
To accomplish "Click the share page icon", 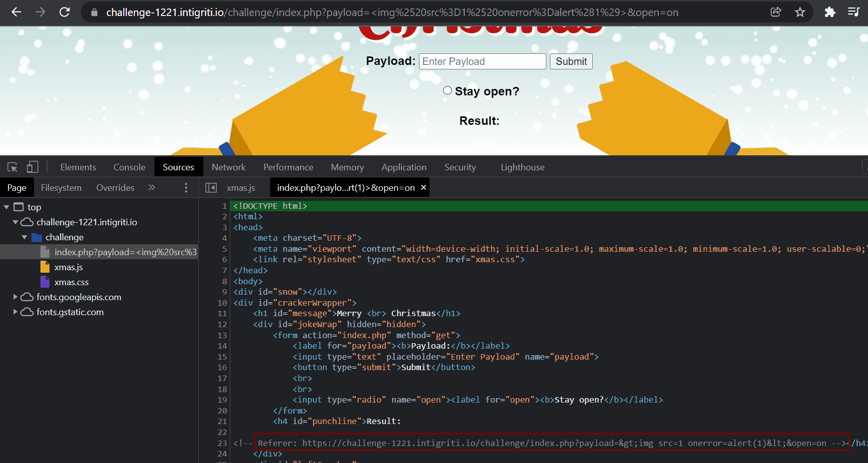I will 776,12.
